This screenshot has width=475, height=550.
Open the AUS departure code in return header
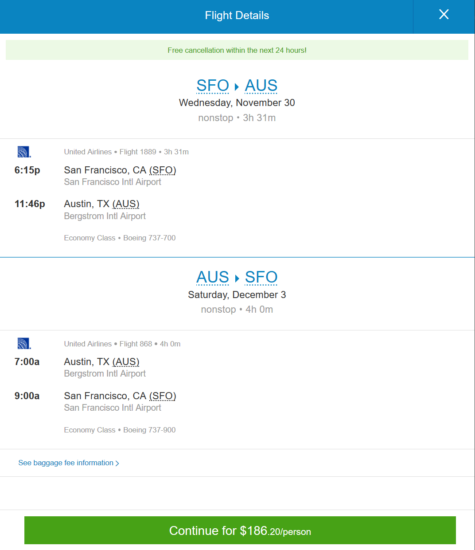pyautogui.click(x=213, y=277)
